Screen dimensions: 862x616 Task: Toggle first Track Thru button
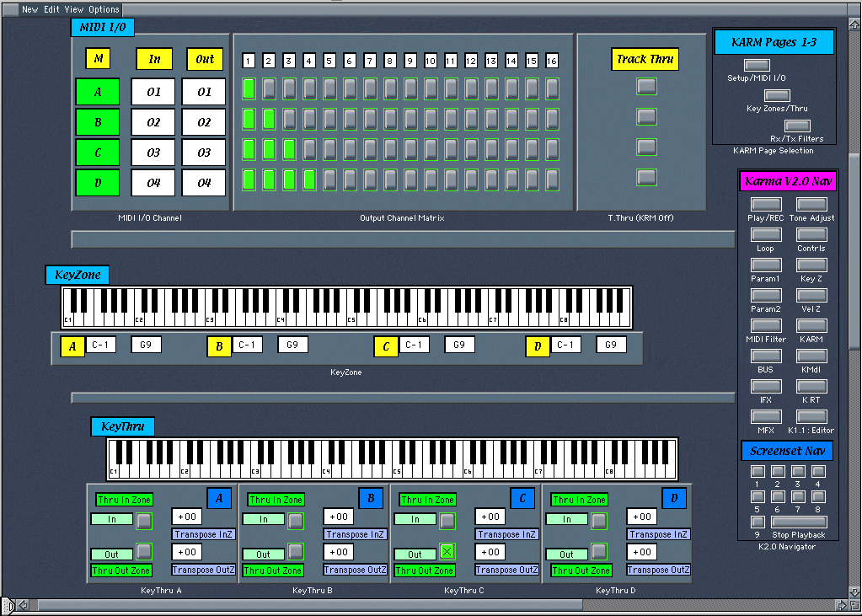pos(645,86)
